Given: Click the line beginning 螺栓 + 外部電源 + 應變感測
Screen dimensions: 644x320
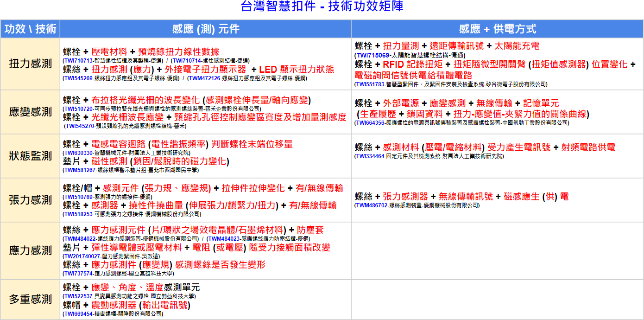Looking at the screenshot, I should tap(457, 103).
